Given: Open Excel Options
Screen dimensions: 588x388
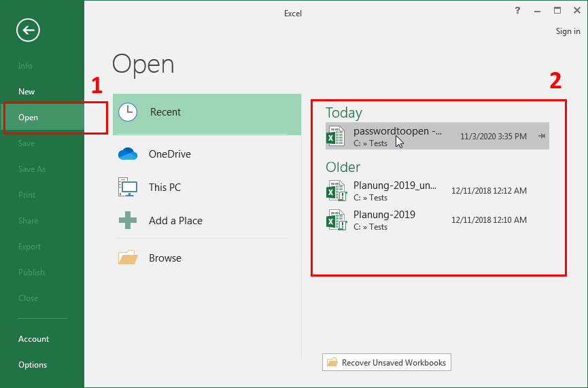Looking at the screenshot, I should click(x=33, y=365).
